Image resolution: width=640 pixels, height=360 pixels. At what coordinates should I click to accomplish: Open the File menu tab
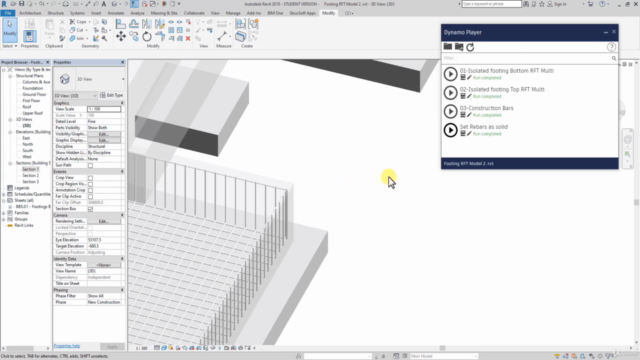click(8, 13)
